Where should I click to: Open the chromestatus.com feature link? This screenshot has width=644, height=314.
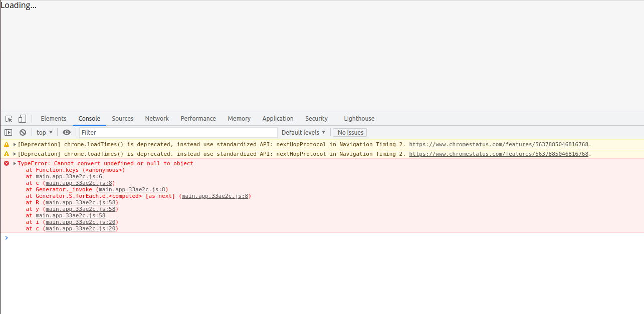click(x=499, y=144)
